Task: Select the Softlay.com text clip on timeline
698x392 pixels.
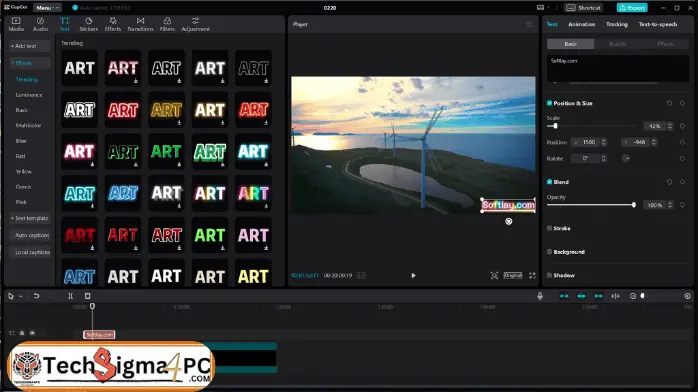Action: 99,334
